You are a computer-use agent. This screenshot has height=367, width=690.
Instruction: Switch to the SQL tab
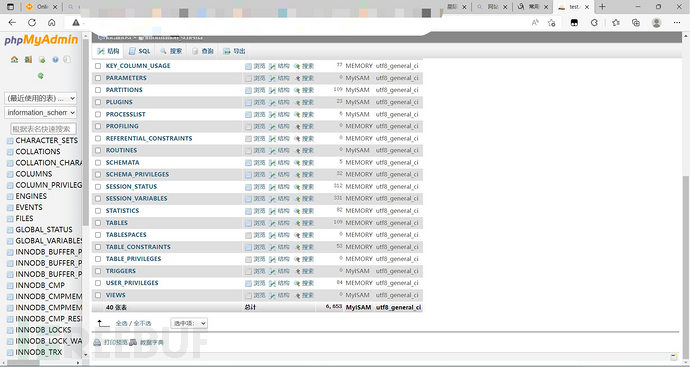(x=139, y=51)
